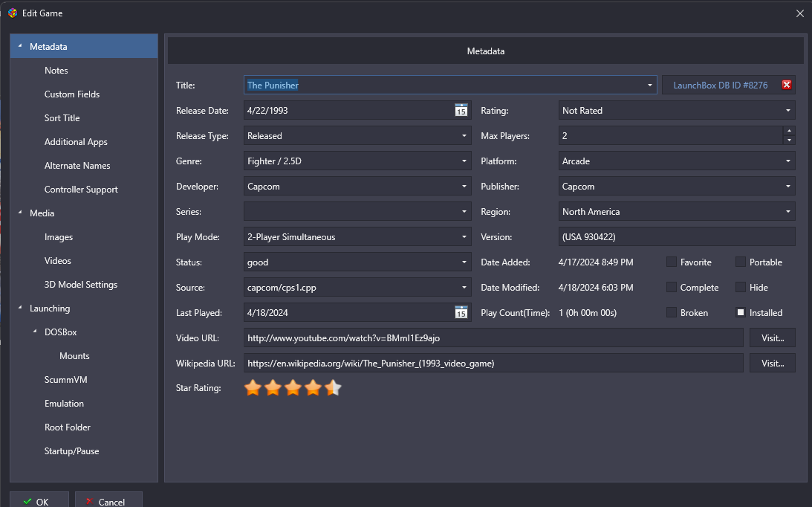812x507 pixels.
Task: Set star rating to five stars
Action: 333,388
